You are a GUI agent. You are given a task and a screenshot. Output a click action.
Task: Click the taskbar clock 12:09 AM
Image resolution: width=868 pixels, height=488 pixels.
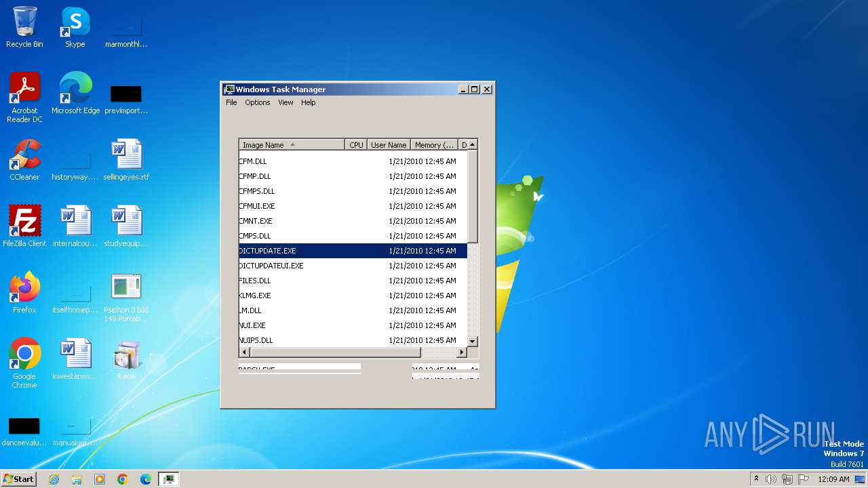[x=833, y=479]
